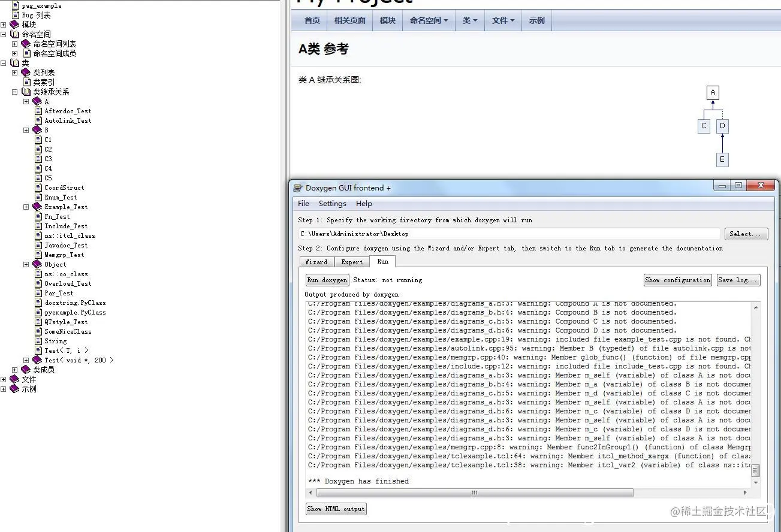
Task: Click the Show HTML output button
Action: 336,509
